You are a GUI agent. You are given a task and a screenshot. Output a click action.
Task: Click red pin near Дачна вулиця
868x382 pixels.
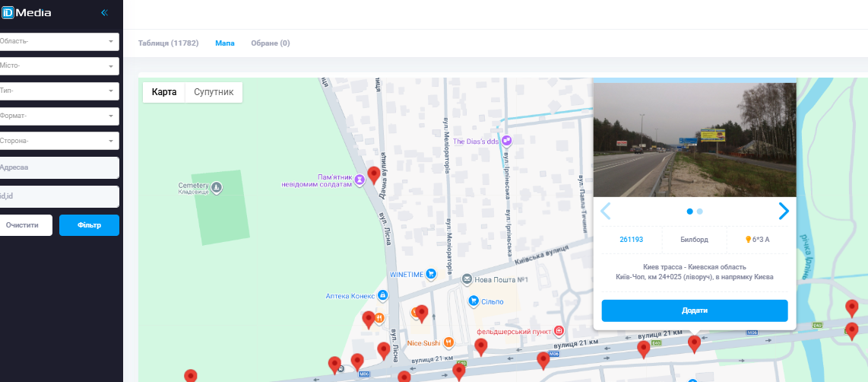[x=374, y=175]
